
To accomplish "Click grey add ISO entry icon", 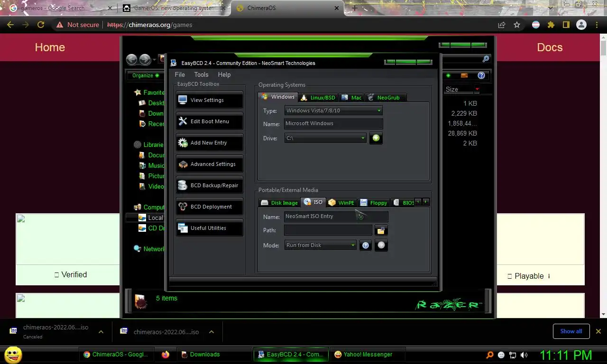I will (381, 245).
